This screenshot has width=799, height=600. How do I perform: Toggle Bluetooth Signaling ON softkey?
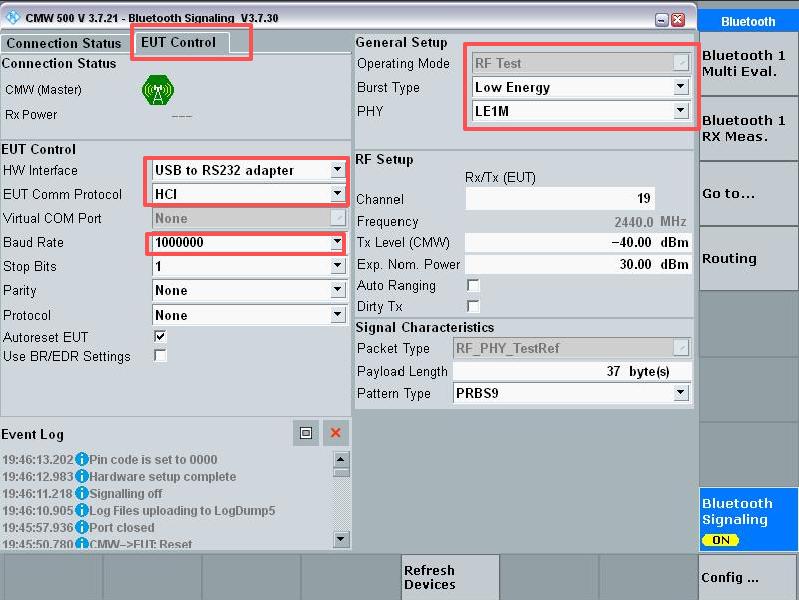coord(748,519)
